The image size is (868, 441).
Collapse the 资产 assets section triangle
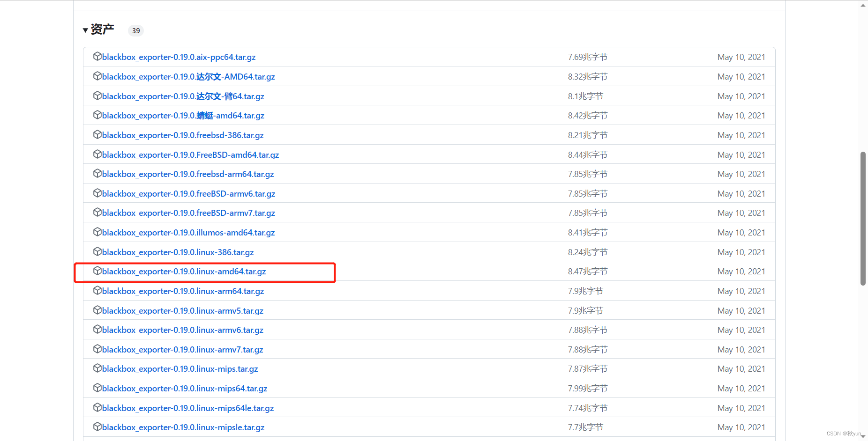[x=85, y=30]
